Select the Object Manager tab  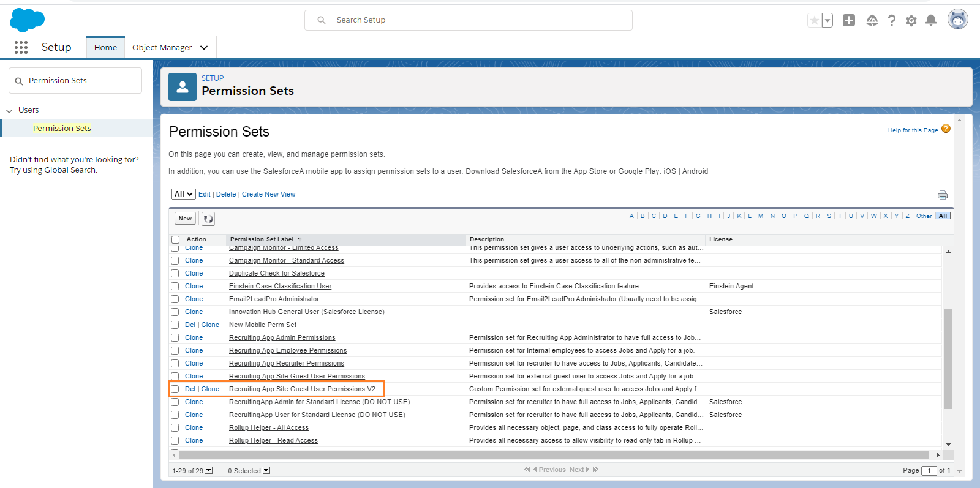[162, 47]
